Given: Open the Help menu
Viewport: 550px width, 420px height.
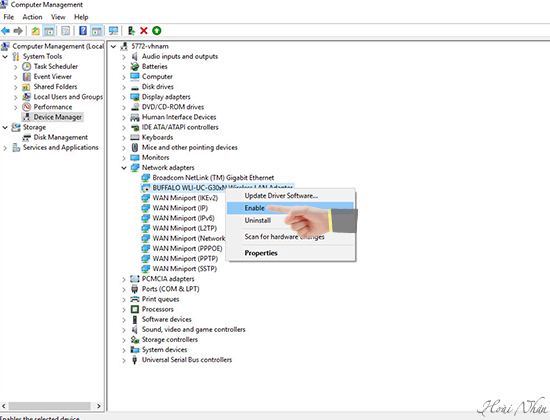Looking at the screenshot, I should click(x=81, y=17).
